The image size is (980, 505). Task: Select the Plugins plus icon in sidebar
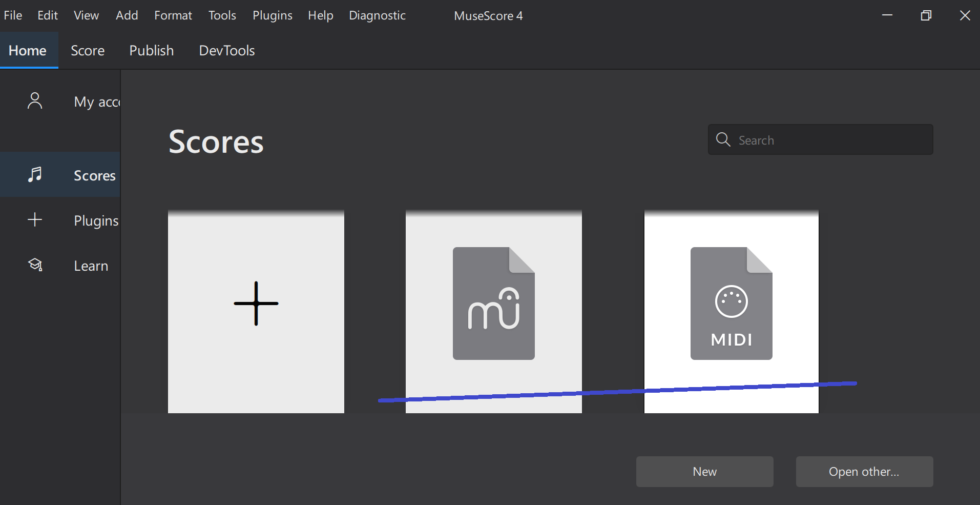coord(34,220)
